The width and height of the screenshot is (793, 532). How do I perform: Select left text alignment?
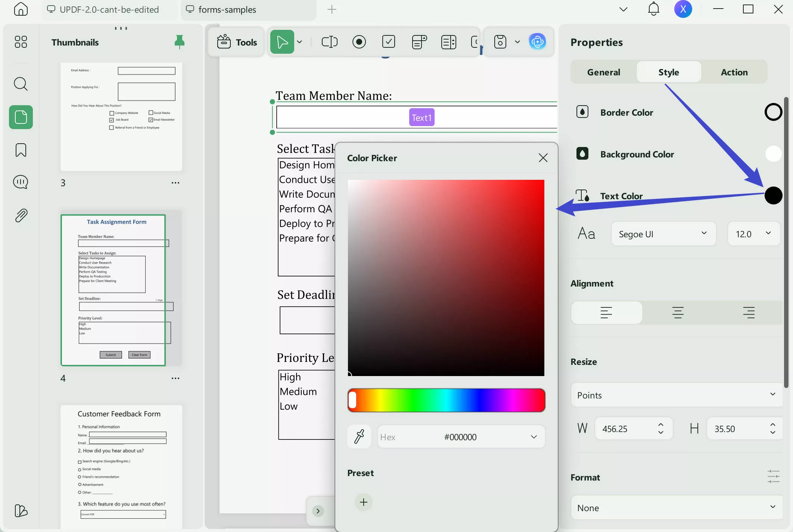coord(606,313)
